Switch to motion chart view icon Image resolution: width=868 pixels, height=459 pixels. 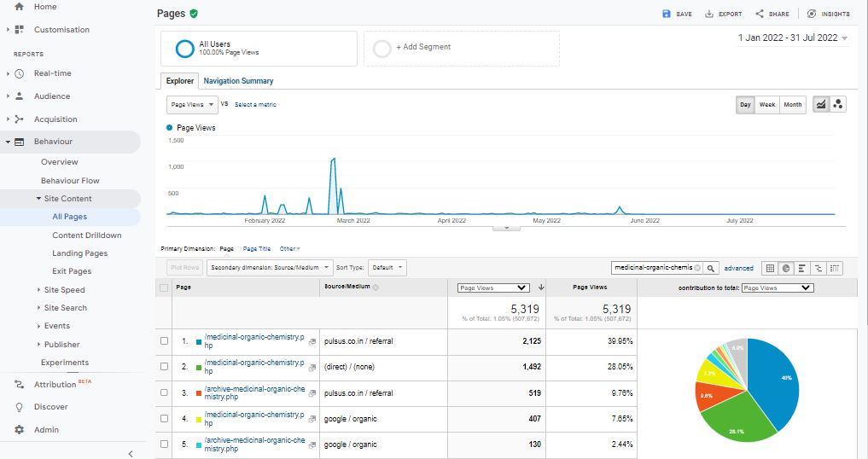pyautogui.click(x=838, y=104)
